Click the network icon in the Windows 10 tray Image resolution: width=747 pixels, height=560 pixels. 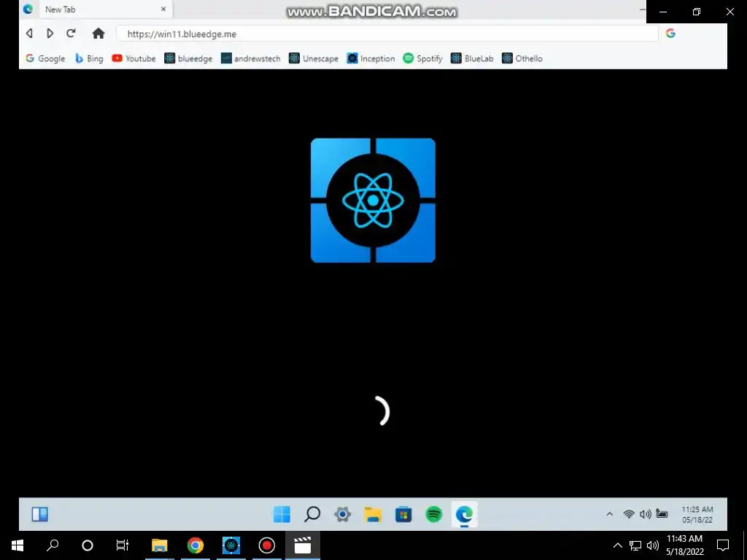point(635,545)
